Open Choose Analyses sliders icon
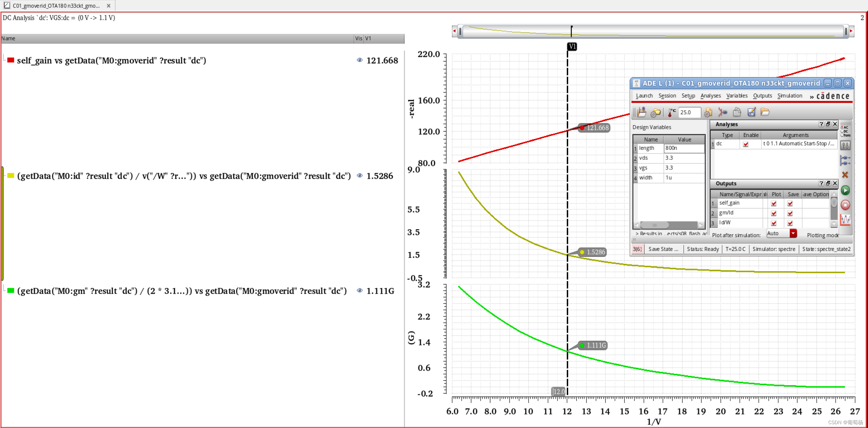Screen dimensions: 868x428 pos(845,145)
